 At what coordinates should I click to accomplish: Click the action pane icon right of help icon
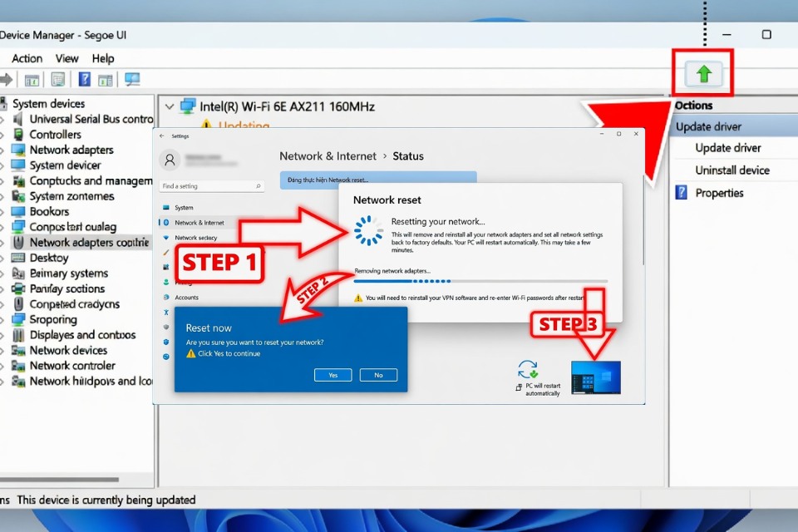click(x=106, y=80)
